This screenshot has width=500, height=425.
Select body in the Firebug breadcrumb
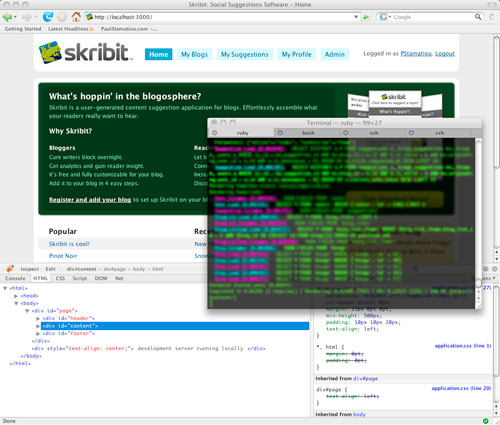(x=139, y=269)
